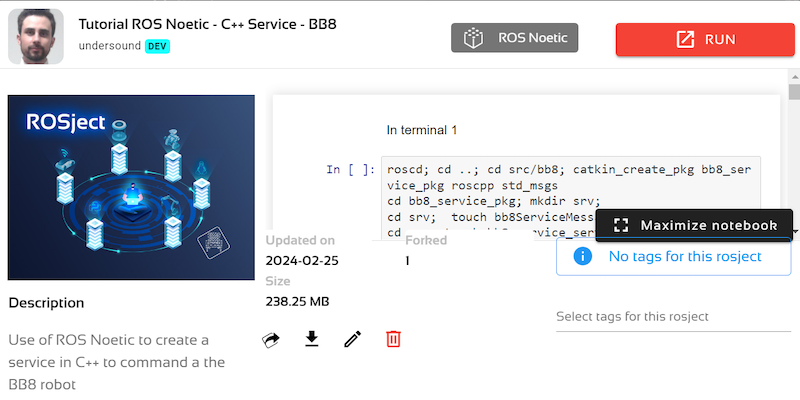Click the pencil edit icon
The height and width of the screenshot is (400, 800).
[352, 340]
